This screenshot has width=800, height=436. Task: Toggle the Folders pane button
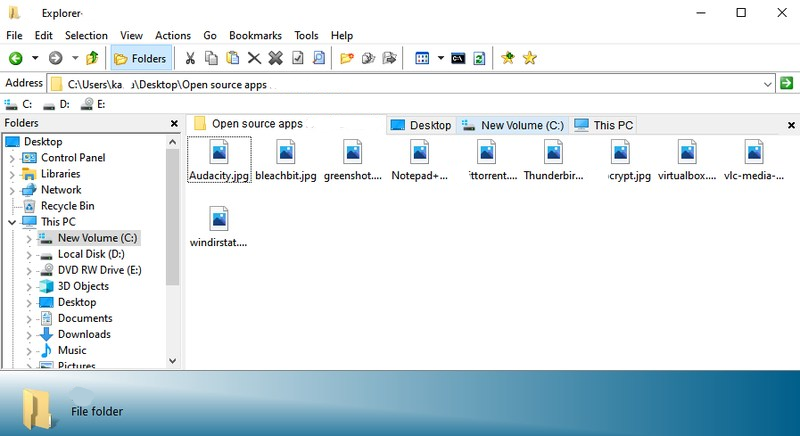pos(140,58)
